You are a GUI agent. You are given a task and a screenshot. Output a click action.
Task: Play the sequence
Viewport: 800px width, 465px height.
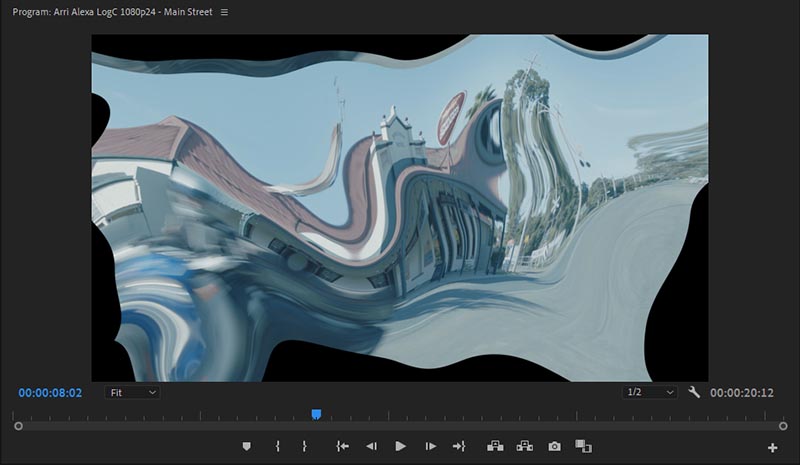tap(401, 447)
